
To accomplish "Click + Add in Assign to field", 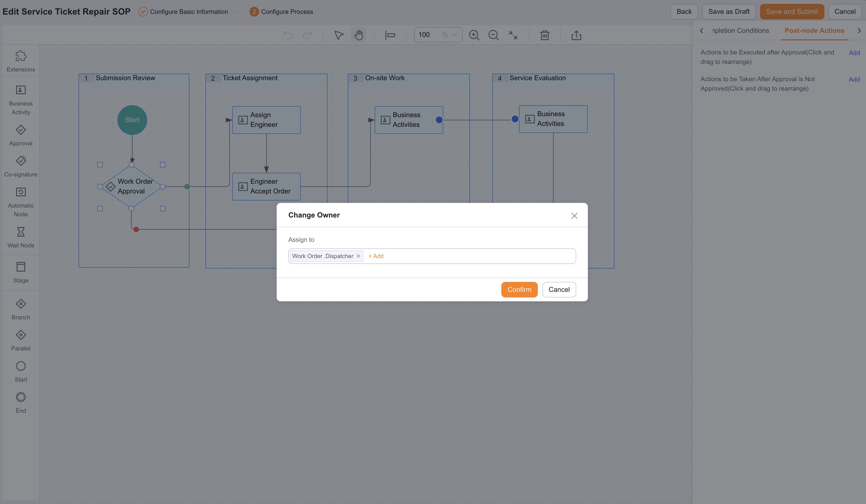I will (x=376, y=256).
